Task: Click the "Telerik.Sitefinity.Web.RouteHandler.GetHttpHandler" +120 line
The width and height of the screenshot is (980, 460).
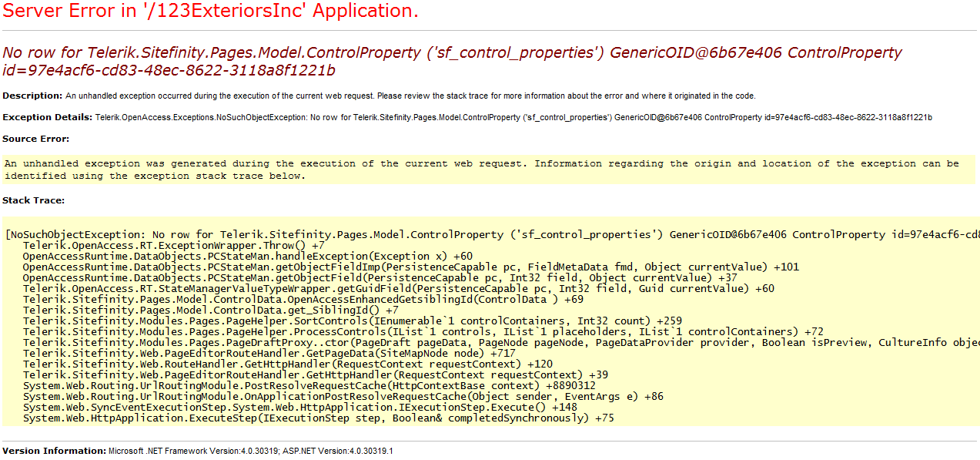Action: coord(288,364)
